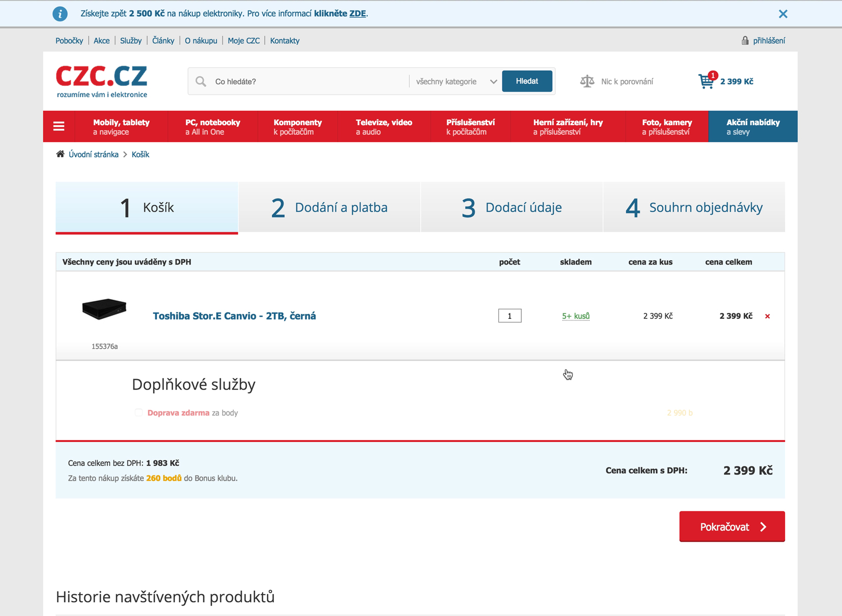
Task: Go to Služby page
Action: click(131, 41)
